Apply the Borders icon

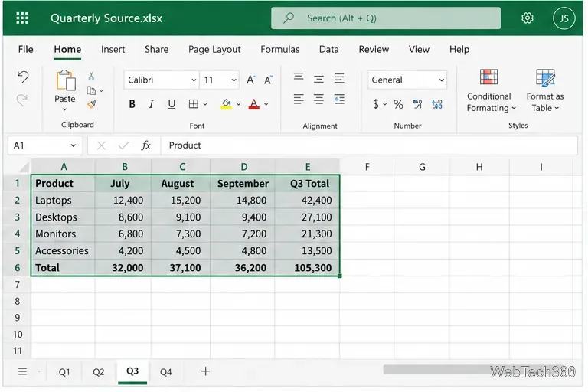pos(194,104)
